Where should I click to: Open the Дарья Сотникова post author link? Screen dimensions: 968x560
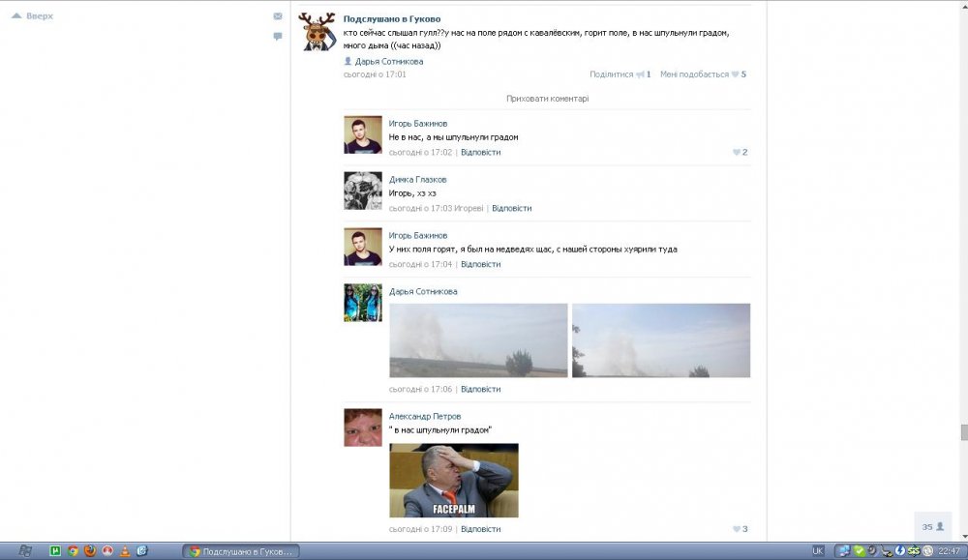click(389, 62)
